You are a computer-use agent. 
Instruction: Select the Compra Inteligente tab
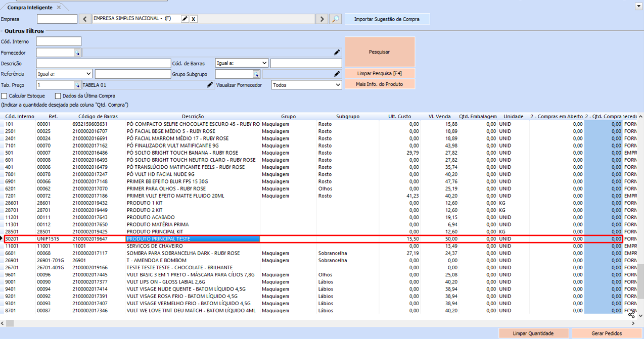click(30, 8)
